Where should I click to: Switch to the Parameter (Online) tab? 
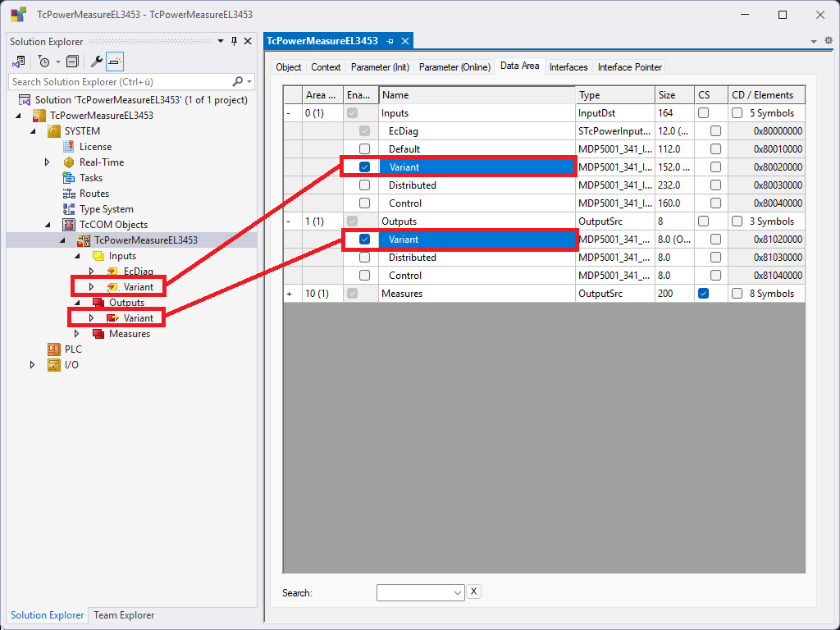(454, 67)
